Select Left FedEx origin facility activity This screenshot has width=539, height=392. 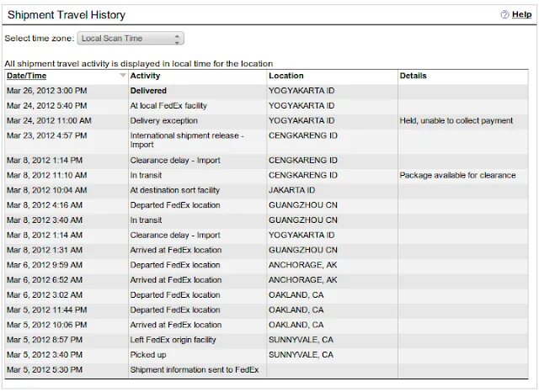point(173,340)
